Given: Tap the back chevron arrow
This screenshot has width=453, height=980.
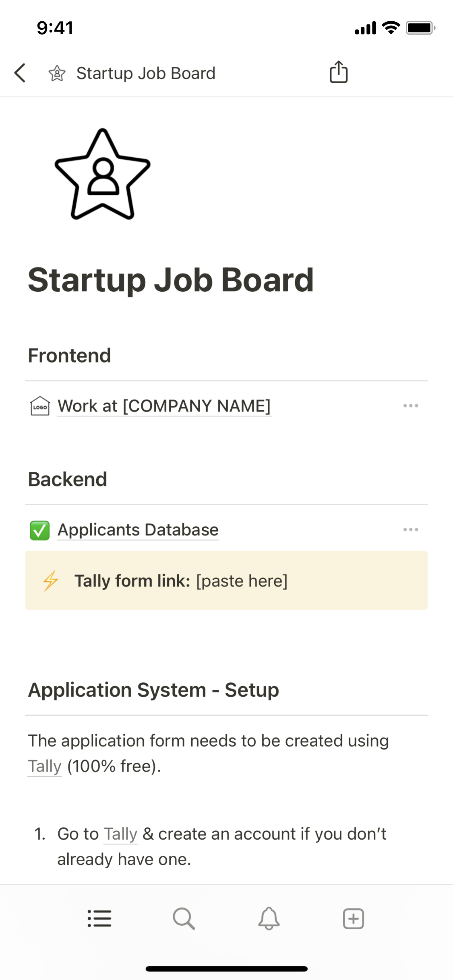Looking at the screenshot, I should (20, 73).
